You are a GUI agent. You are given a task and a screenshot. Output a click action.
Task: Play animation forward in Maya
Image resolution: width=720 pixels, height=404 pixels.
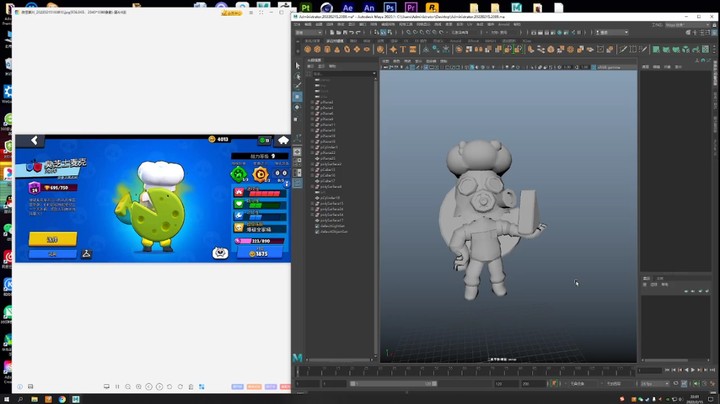click(x=692, y=370)
